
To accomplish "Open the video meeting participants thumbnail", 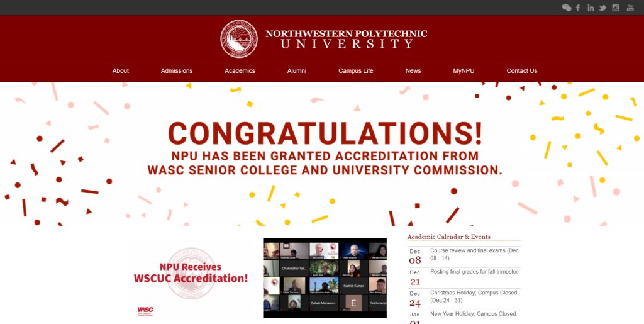I will tap(325, 278).
